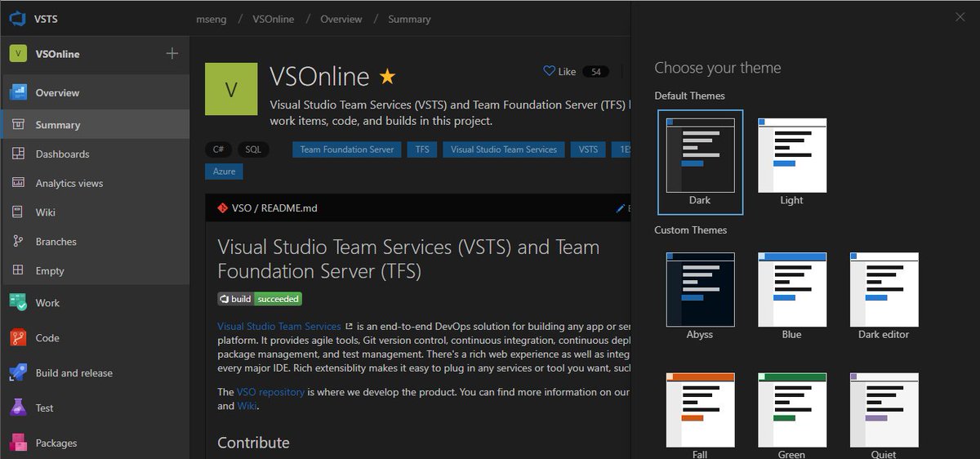Click the Visual Studio Team Services link in README
Viewport: 980px width, 459px height.
tap(279, 326)
